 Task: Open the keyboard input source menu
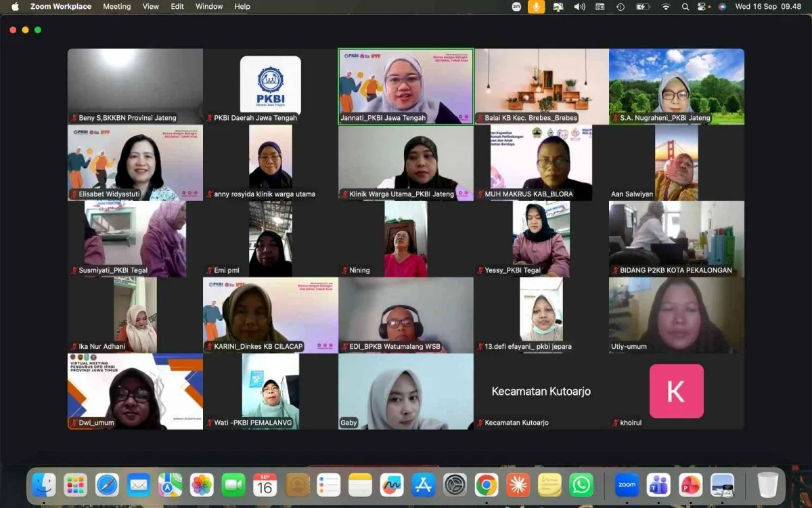click(600, 7)
